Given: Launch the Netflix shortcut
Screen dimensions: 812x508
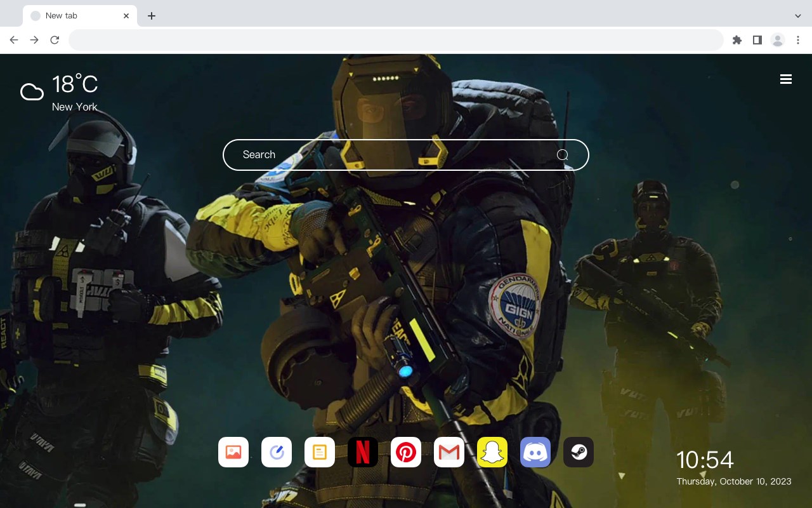Looking at the screenshot, I should tap(363, 452).
